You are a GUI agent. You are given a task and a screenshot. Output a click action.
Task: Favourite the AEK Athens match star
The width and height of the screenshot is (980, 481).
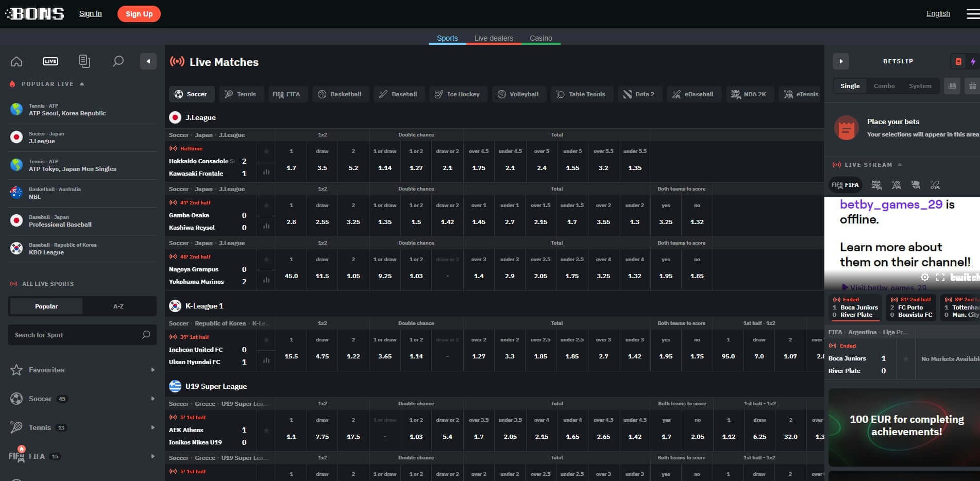click(x=266, y=430)
